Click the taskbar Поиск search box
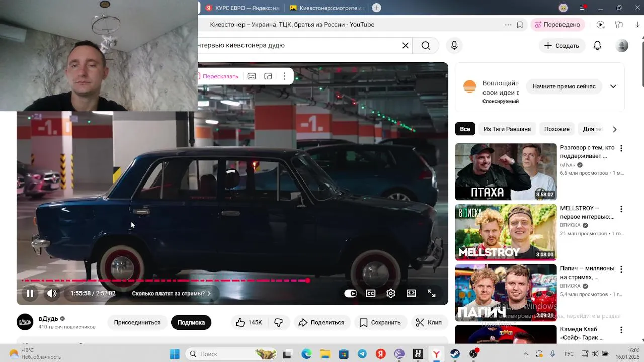Screen dimensions: 644x362 pyautogui.click(x=232, y=354)
